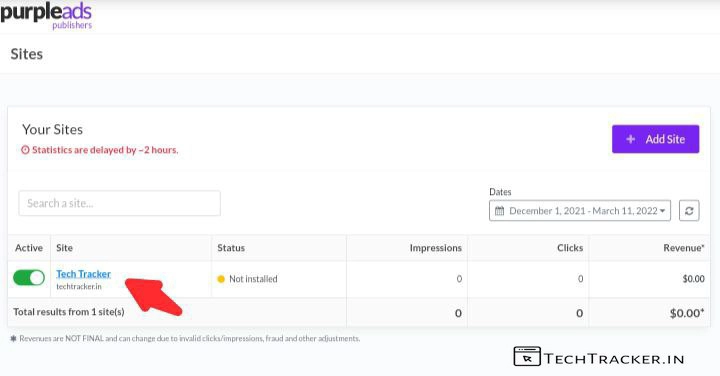Click the Sites page heading
Screen dimensions: 720x376
27,54
